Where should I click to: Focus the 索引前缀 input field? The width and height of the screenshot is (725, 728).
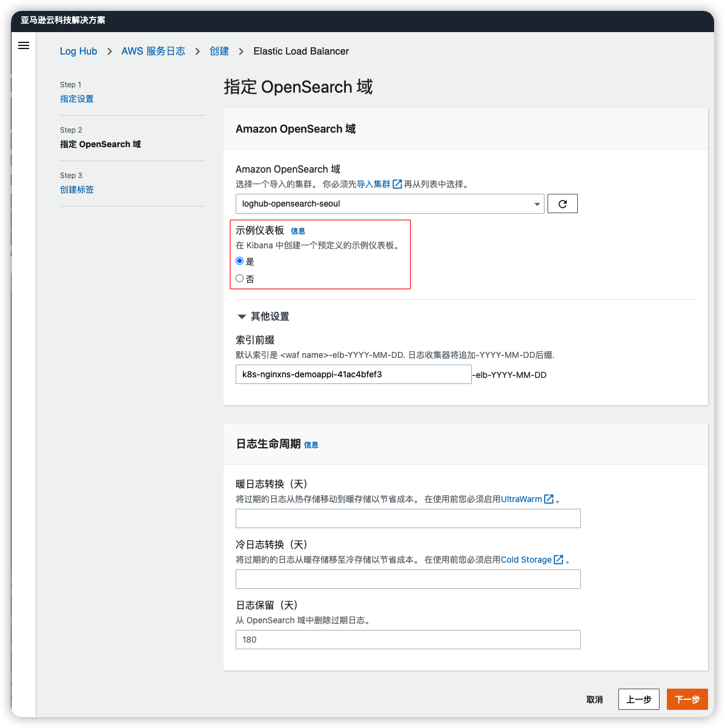coord(354,374)
